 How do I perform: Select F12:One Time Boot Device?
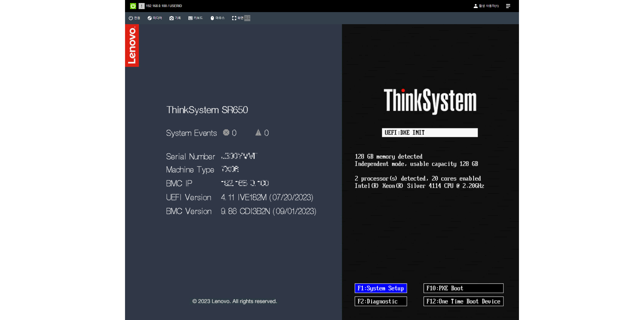tap(463, 301)
